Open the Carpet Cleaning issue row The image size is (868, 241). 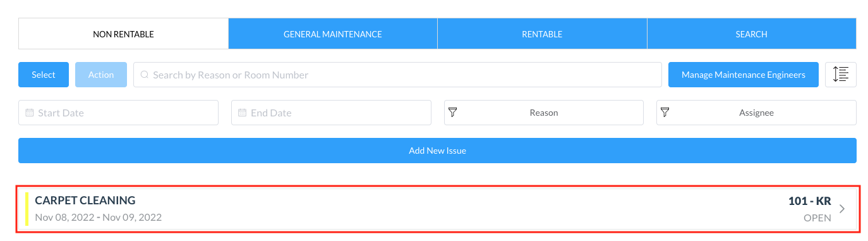(437, 209)
